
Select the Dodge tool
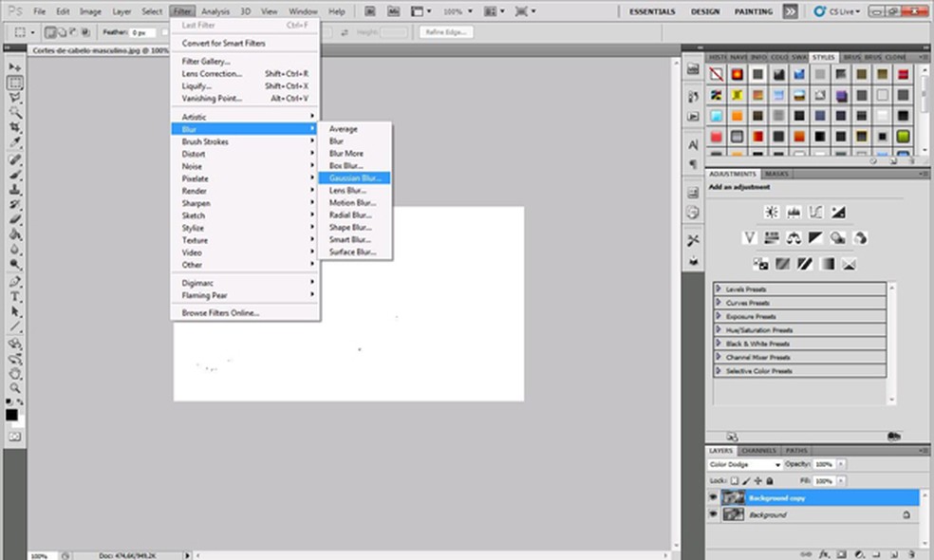pos(15,264)
